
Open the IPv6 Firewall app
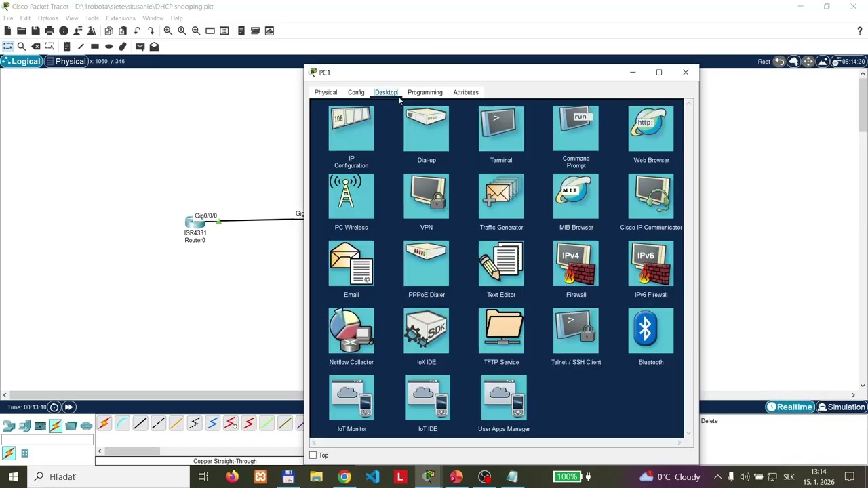click(651, 269)
